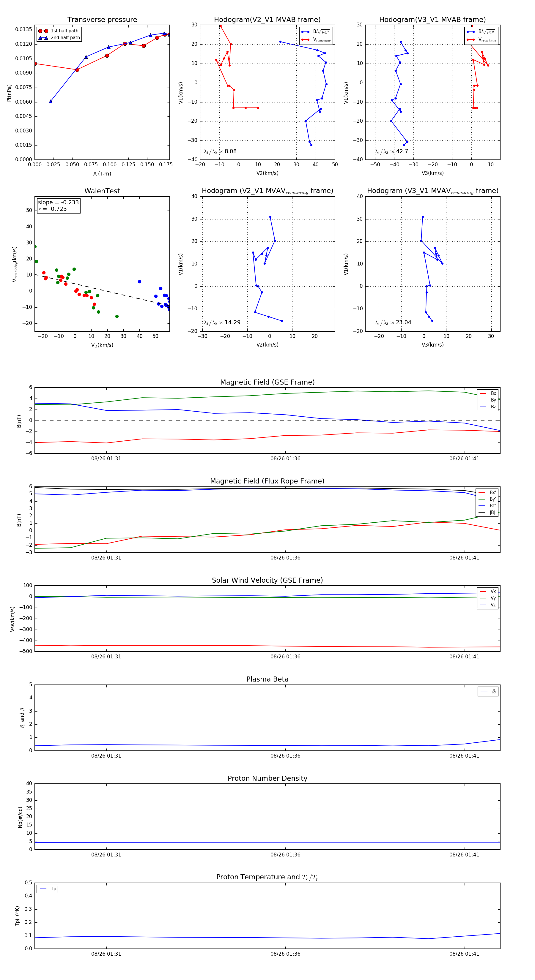This screenshot has height=980, width=535.
Task: Click the λ1/λ2 ≈ 14.29 annotation
Action: tap(222, 323)
